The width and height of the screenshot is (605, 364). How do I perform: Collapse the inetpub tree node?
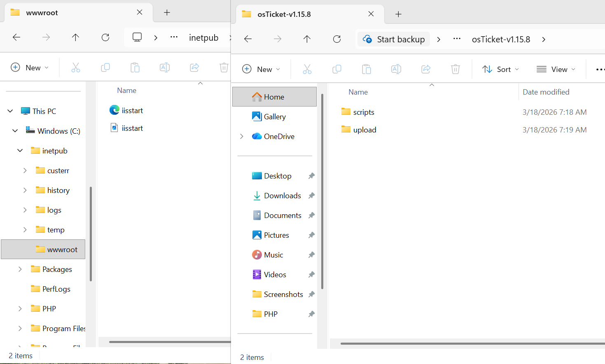click(x=20, y=151)
